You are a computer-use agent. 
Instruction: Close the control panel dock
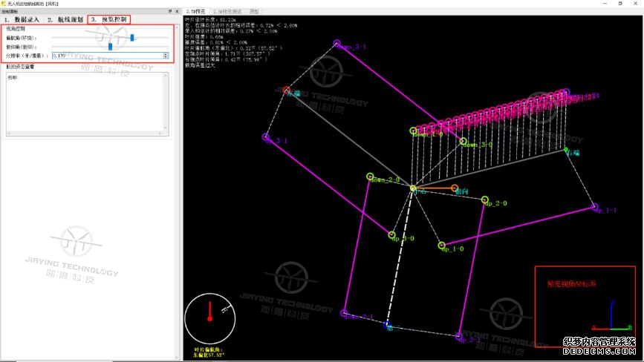tap(177, 12)
